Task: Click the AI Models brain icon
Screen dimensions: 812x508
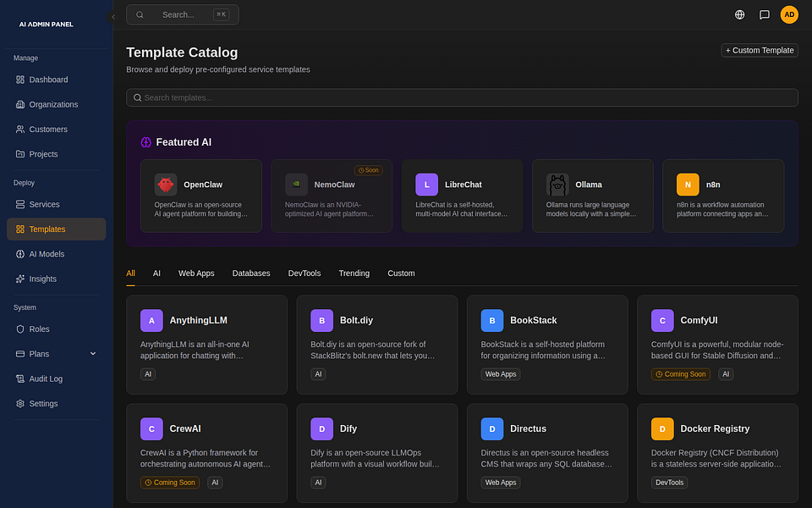Action: pos(20,255)
